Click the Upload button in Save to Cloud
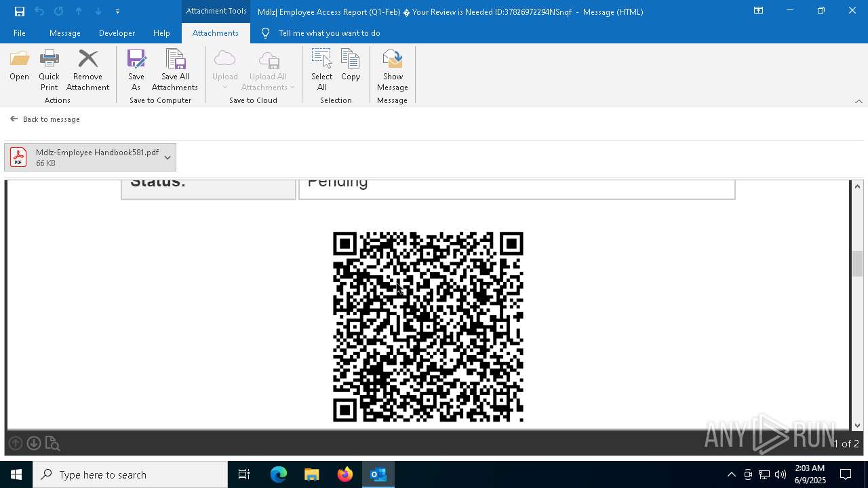Image resolution: width=868 pixels, height=488 pixels. pos(224,70)
